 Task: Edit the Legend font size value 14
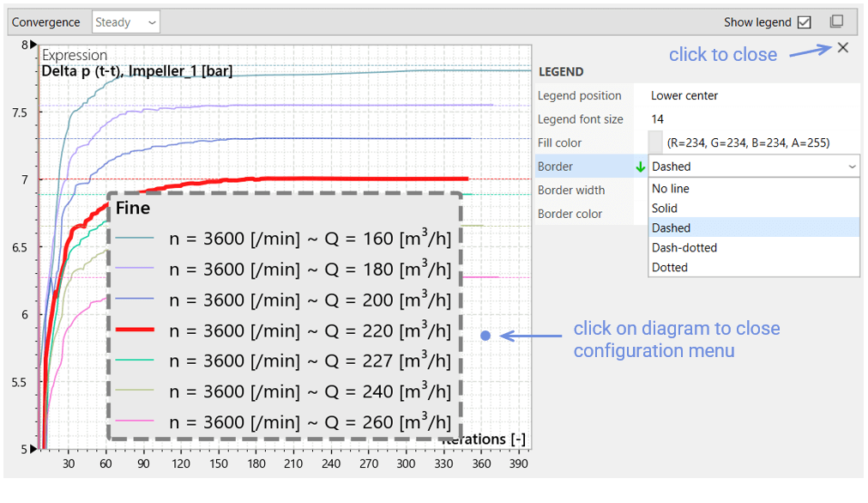tap(658, 119)
